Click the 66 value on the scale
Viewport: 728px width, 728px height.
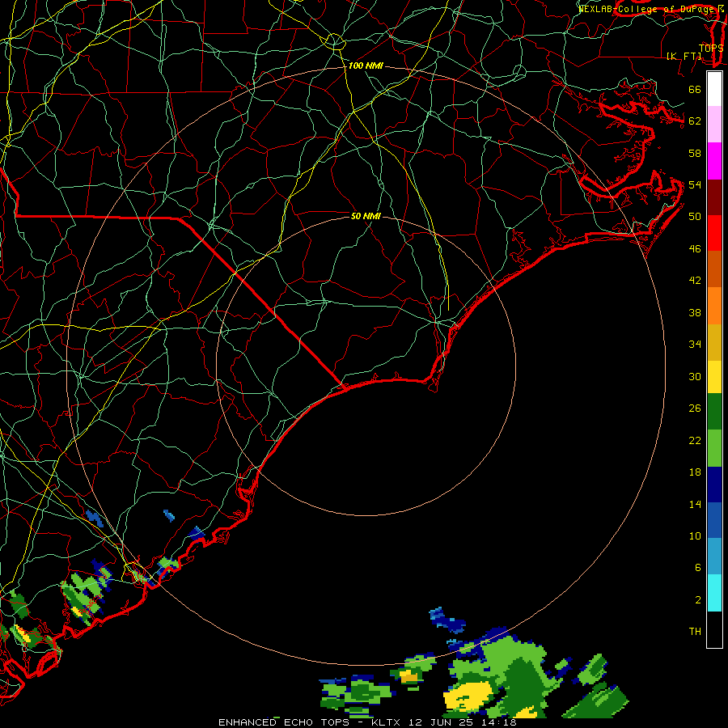tap(695, 89)
